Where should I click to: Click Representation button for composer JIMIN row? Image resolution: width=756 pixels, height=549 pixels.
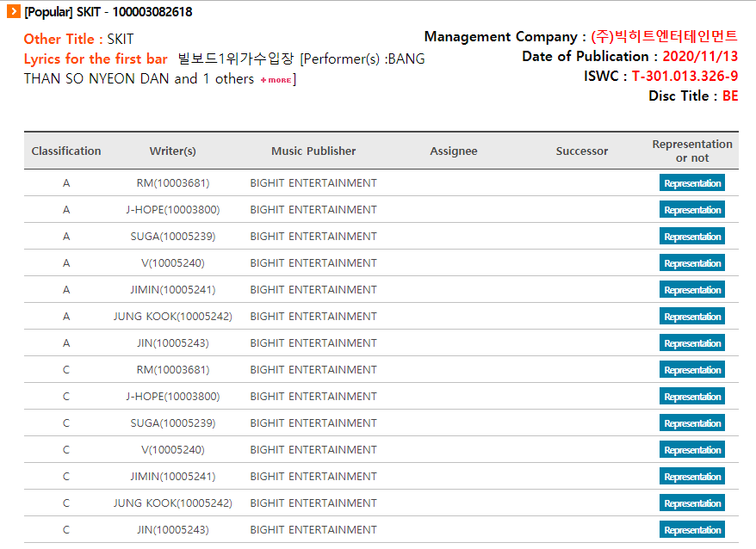pyautogui.click(x=692, y=476)
